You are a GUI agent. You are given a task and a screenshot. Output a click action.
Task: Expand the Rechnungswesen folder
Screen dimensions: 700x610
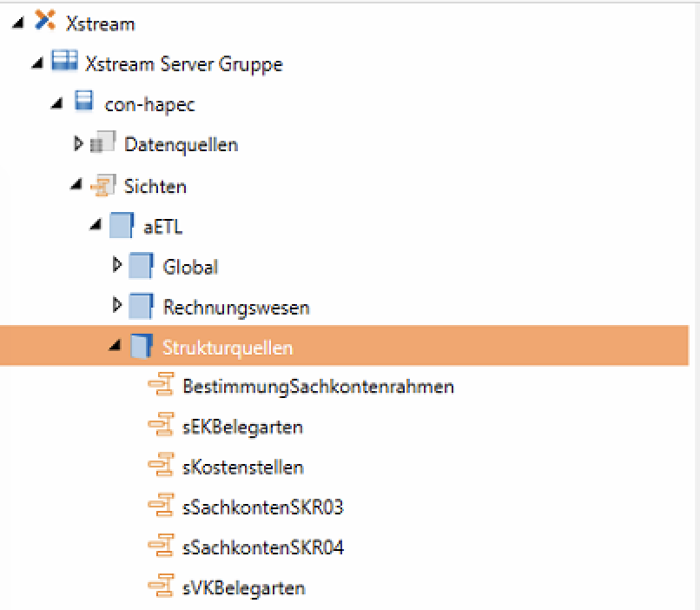coord(117,306)
